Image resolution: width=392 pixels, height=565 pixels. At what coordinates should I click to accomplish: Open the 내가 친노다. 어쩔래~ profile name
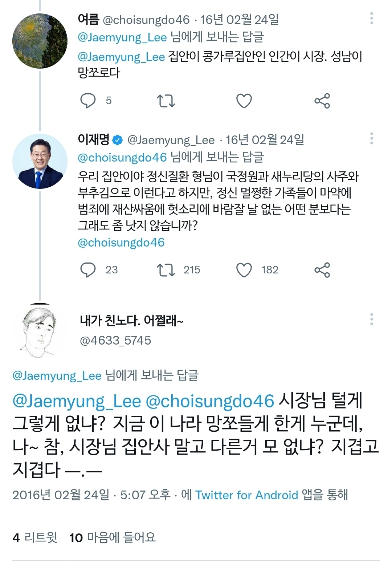[132, 320]
